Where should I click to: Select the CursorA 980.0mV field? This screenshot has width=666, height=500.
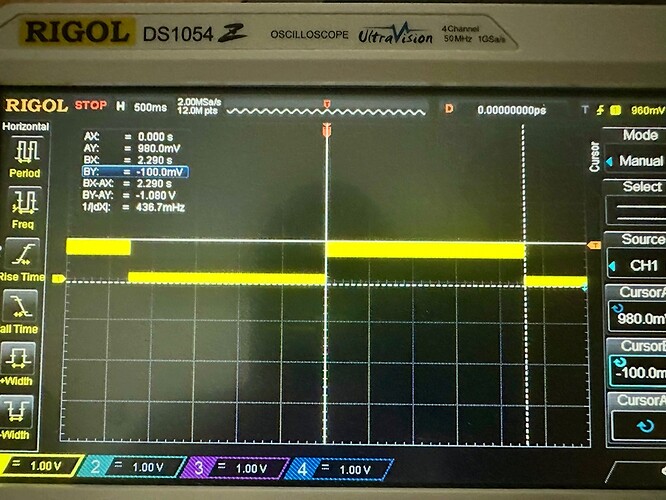(636, 308)
